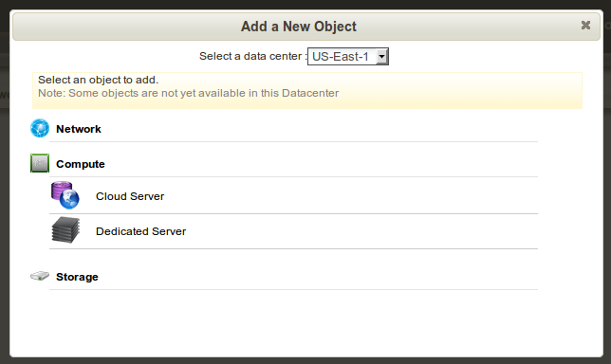Choose the Dedicated Server label
The height and width of the screenshot is (364, 611).
(141, 231)
